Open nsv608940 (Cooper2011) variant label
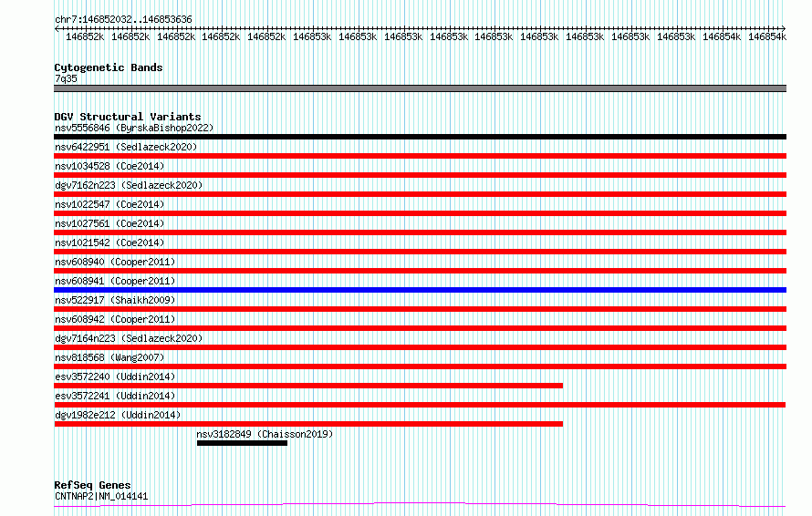 click(x=115, y=262)
